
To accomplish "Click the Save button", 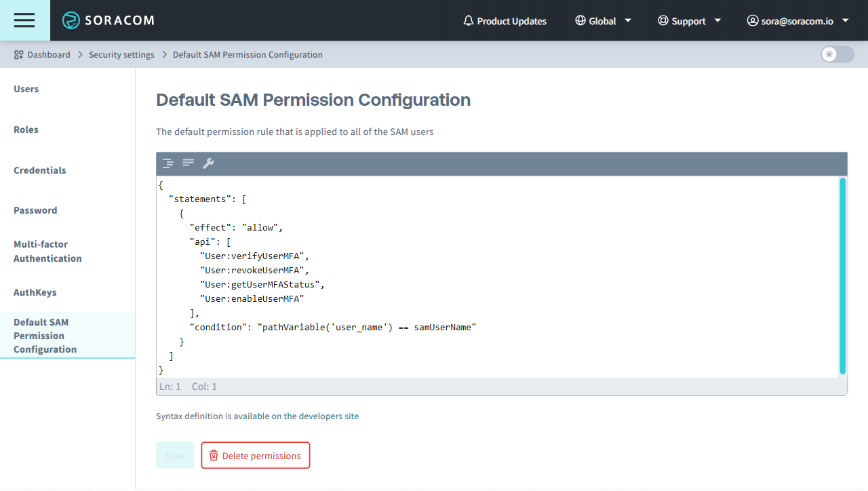I will pos(175,456).
